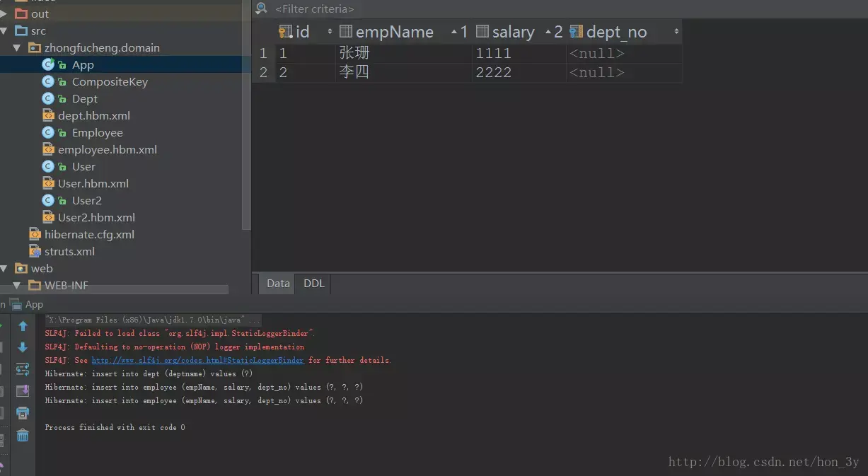Click the project tree horizontal scrollbar
The image size is (868, 476).
point(114,289)
